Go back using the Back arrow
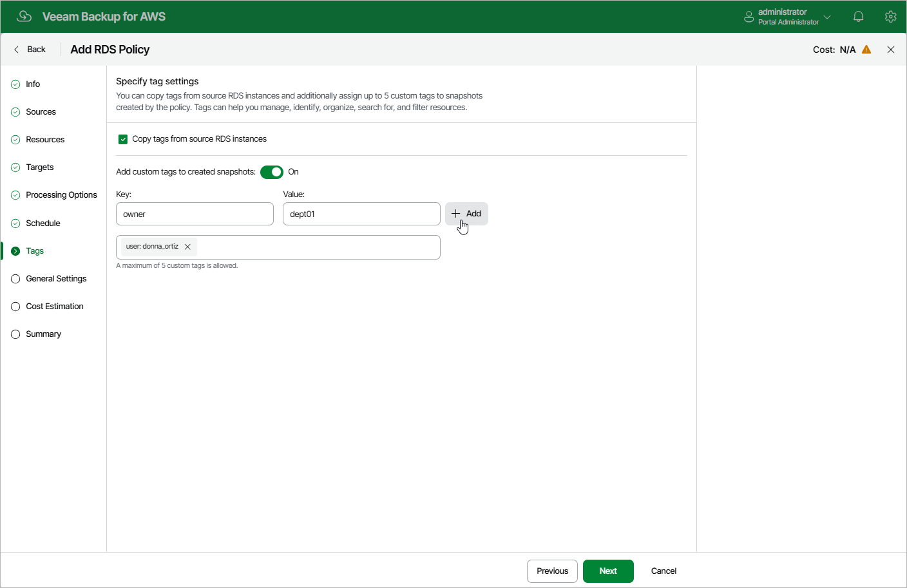 [30, 50]
